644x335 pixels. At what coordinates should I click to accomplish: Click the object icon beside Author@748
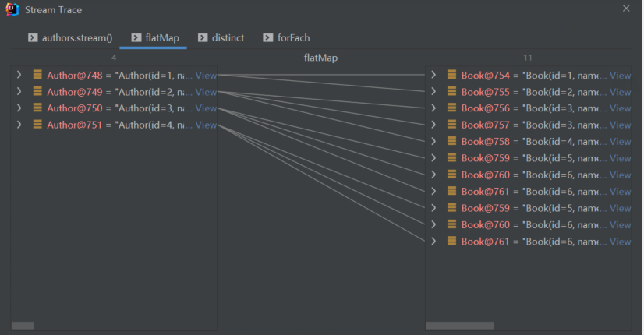point(37,76)
